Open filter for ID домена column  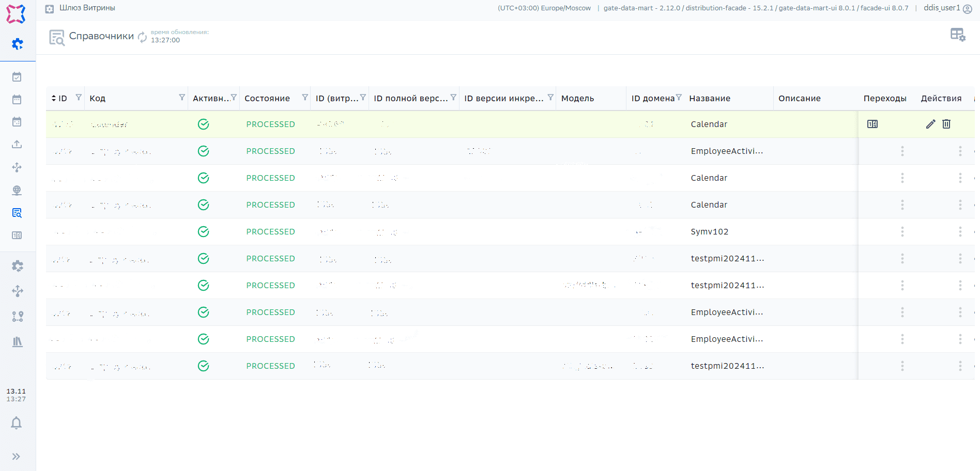pyautogui.click(x=679, y=98)
